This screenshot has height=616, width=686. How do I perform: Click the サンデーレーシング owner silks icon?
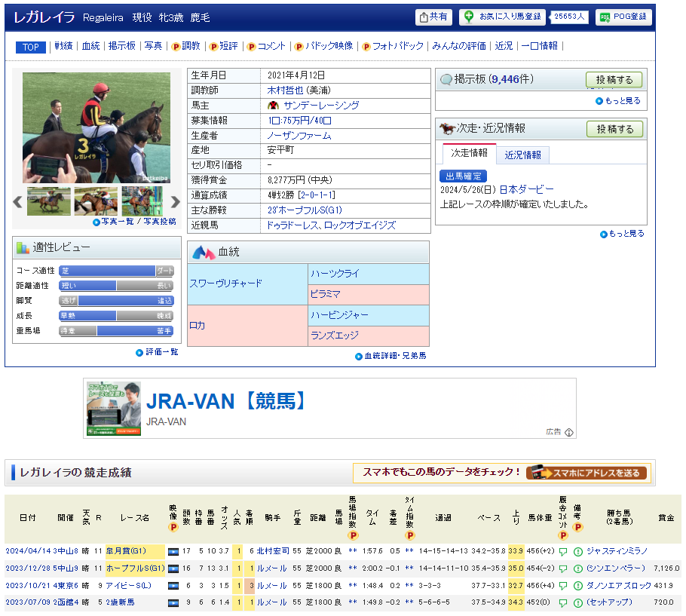coord(273,106)
